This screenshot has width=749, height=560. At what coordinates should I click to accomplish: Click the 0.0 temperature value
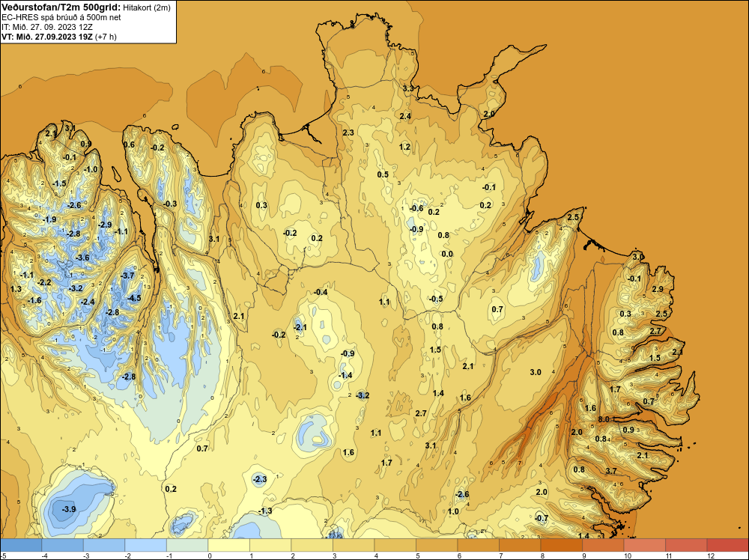point(447,254)
